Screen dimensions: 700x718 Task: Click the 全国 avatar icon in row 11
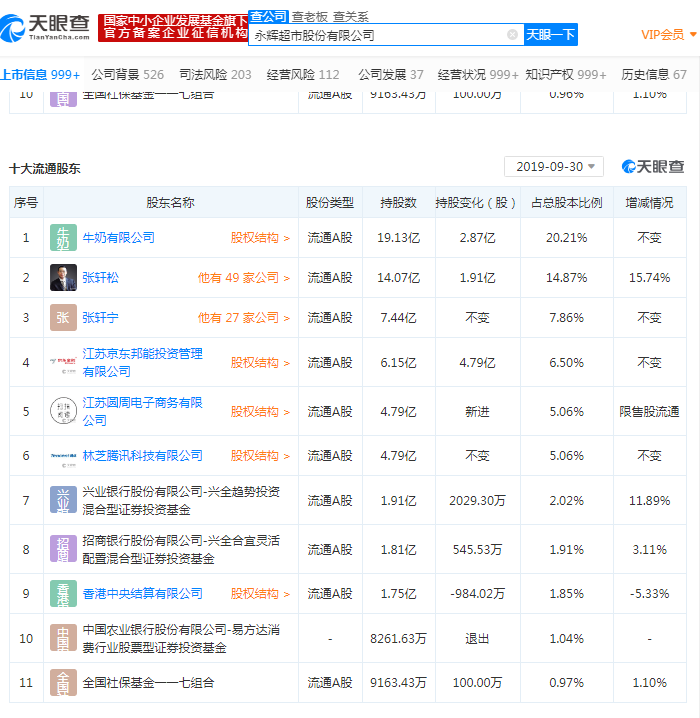[x=63, y=683]
